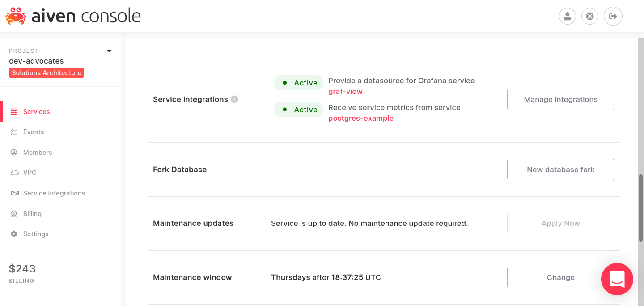Click the info icon beside Service integrations

pos(234,99)
